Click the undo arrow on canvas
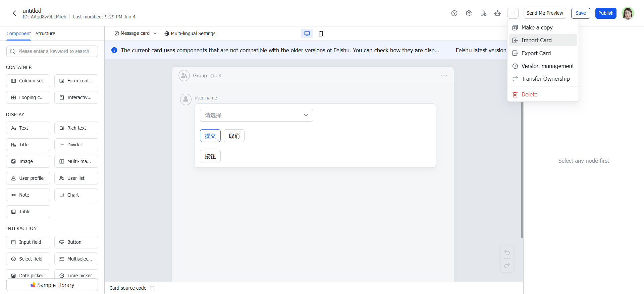The image size is (644, 294). click(507, 252)
